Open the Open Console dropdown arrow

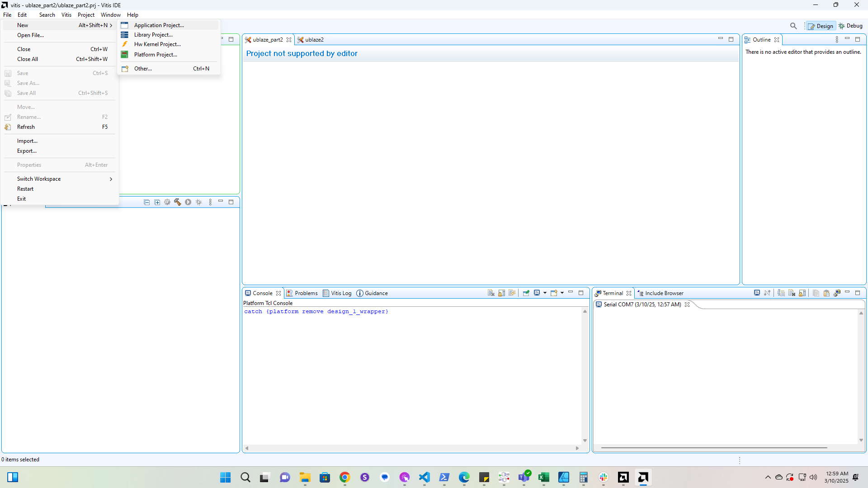(x=562, y=293)
